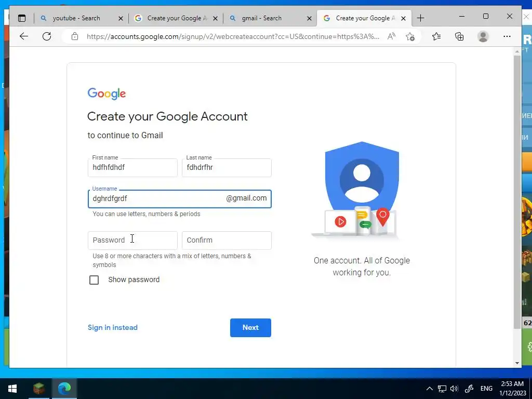Click the Google logo on the page
This screenshot has width=532, height=399.
click(107, 94)
